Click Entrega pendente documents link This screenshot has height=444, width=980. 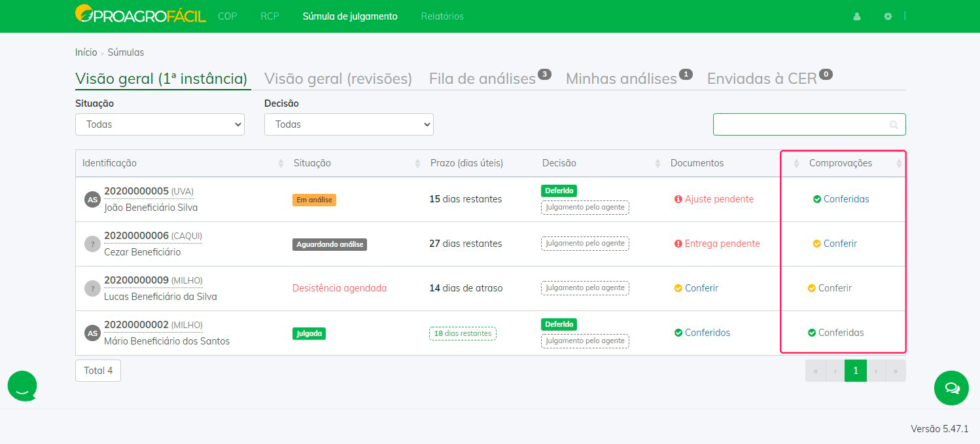click(717, 244)
